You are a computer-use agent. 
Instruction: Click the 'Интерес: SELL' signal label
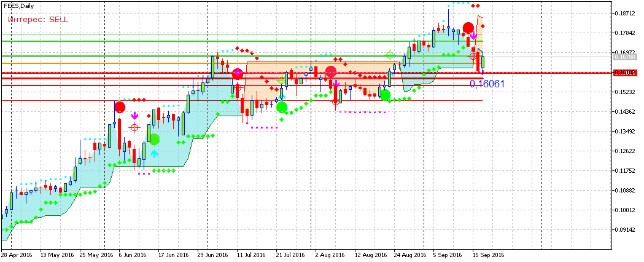click(x=38, y=20)
